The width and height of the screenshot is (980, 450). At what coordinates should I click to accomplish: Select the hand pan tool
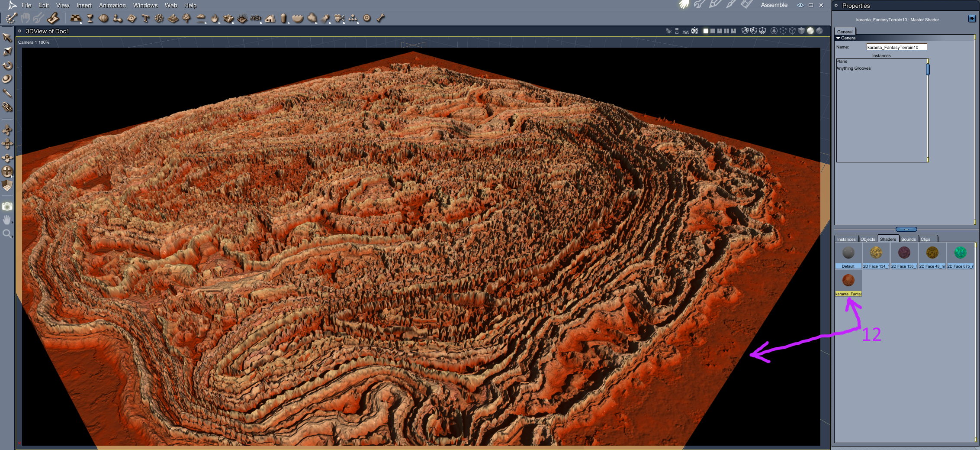7,220
